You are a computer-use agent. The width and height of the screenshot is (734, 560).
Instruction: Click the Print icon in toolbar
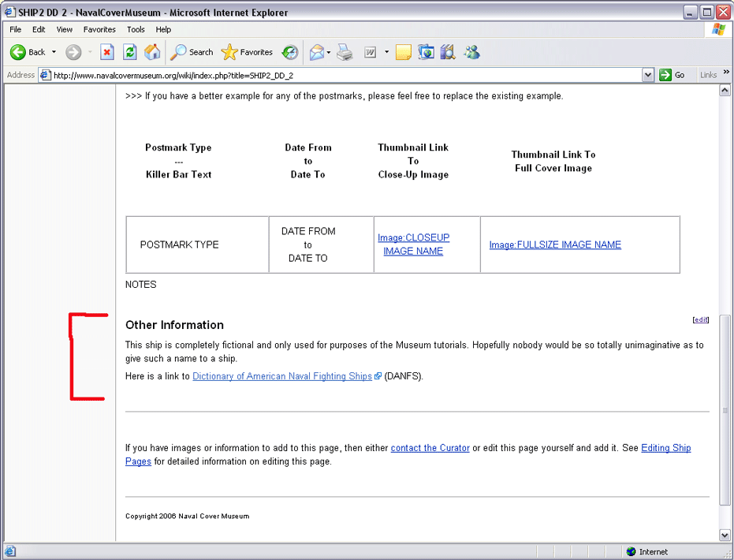345,52
